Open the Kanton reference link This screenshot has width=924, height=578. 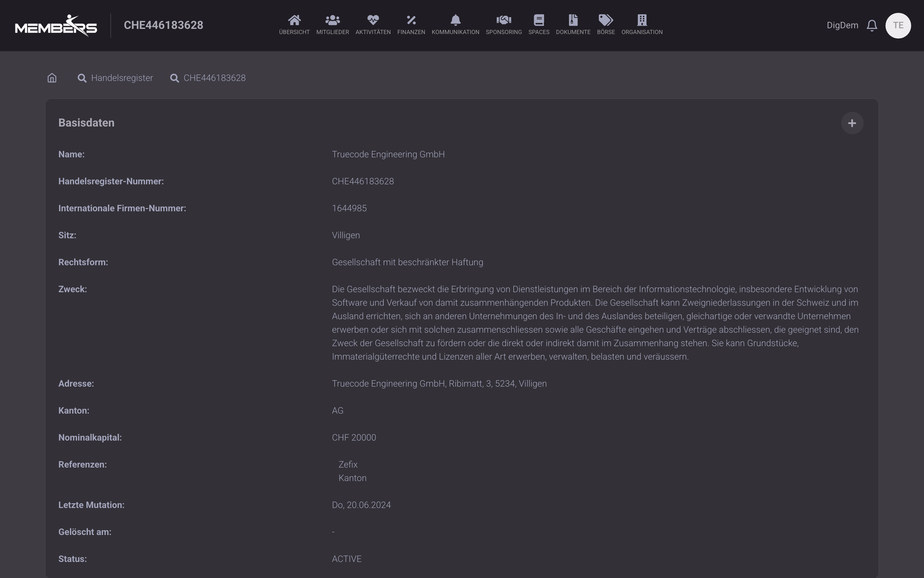coord(352,478)
